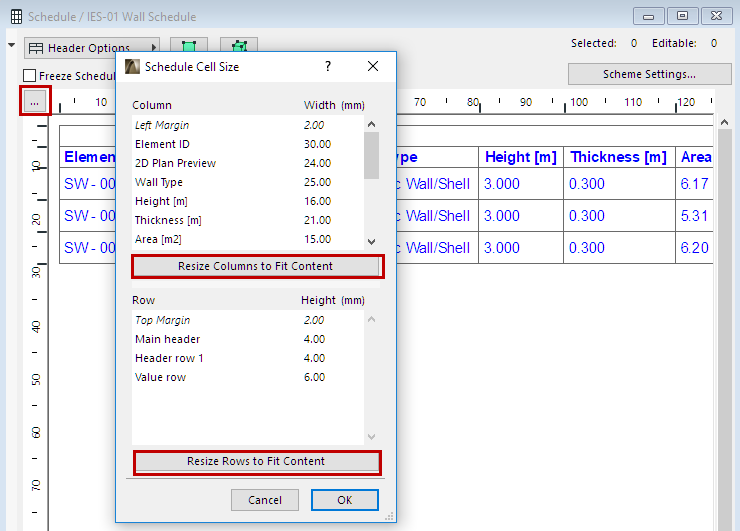The height and width of the screenshot is (531, 740).
Task: Select Thickness [m] column row in list
Action: [248, 220]
